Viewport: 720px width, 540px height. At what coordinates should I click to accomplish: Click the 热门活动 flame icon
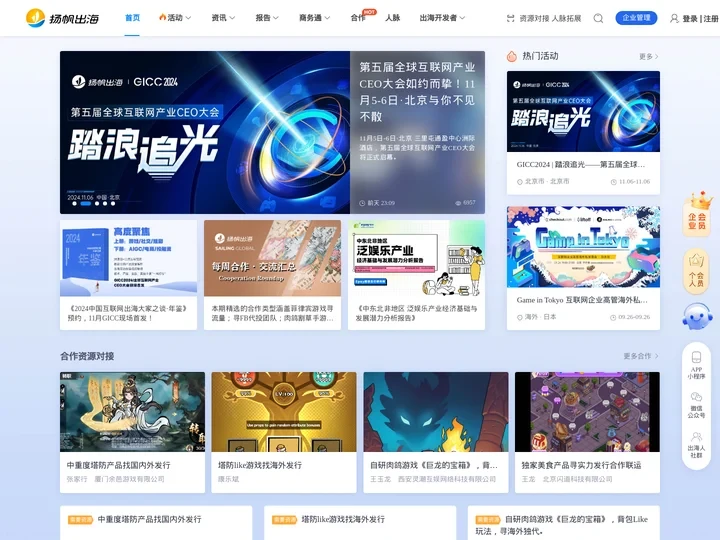click(x=512, y=56)
